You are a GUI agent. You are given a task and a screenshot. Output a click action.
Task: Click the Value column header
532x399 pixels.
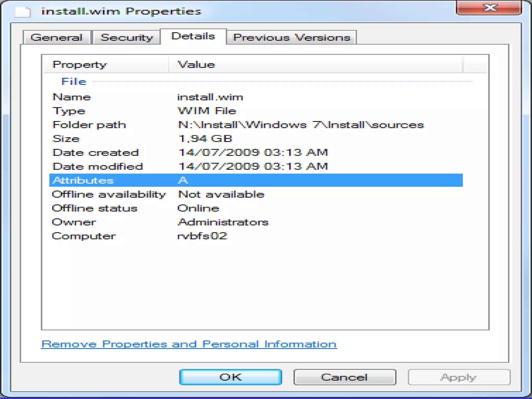pos(315,64)
